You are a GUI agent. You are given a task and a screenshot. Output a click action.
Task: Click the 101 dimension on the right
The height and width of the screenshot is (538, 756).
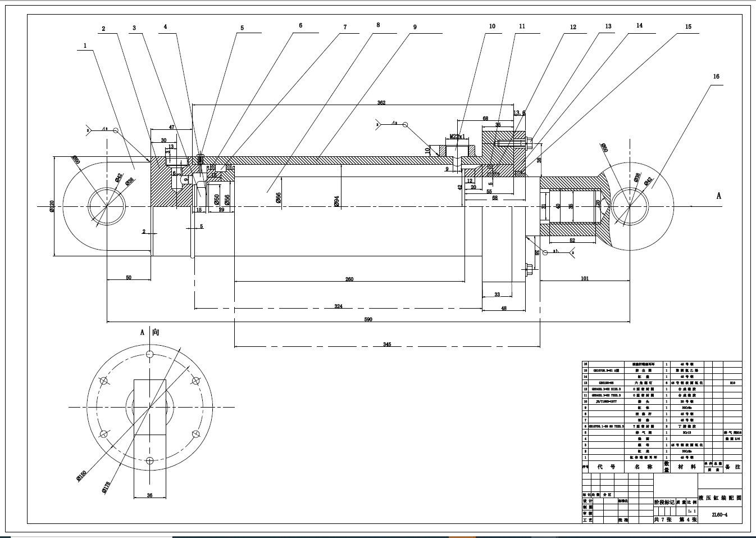585,278
